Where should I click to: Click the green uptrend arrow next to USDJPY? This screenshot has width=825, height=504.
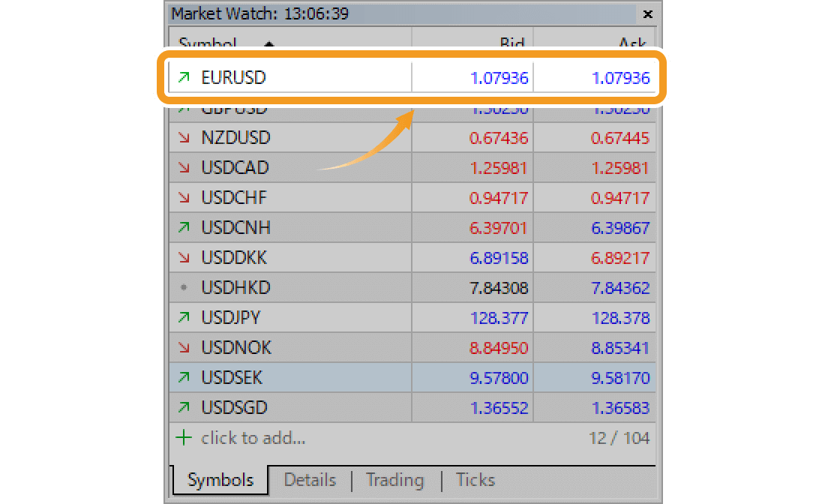pos(184,317)
